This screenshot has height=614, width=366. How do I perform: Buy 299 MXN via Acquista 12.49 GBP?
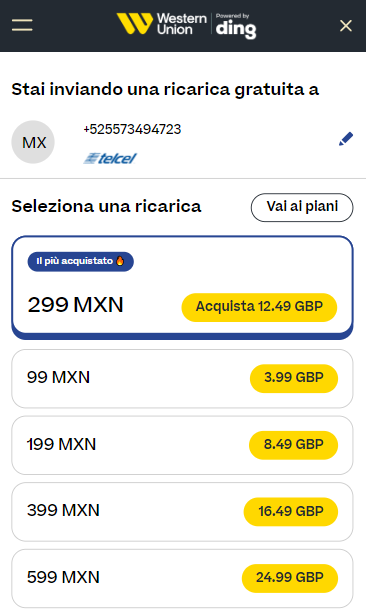click(259, 307)
